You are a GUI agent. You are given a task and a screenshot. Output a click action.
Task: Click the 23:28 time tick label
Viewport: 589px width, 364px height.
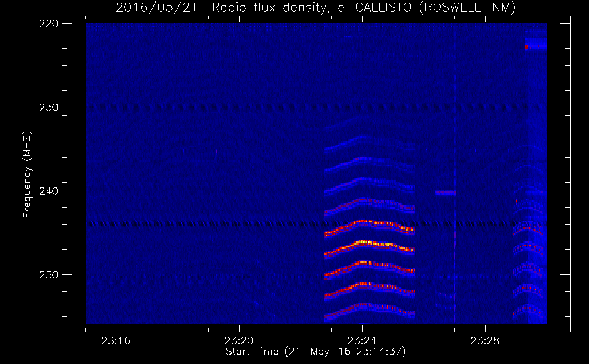pyautogui.click(x=485, y=341)
